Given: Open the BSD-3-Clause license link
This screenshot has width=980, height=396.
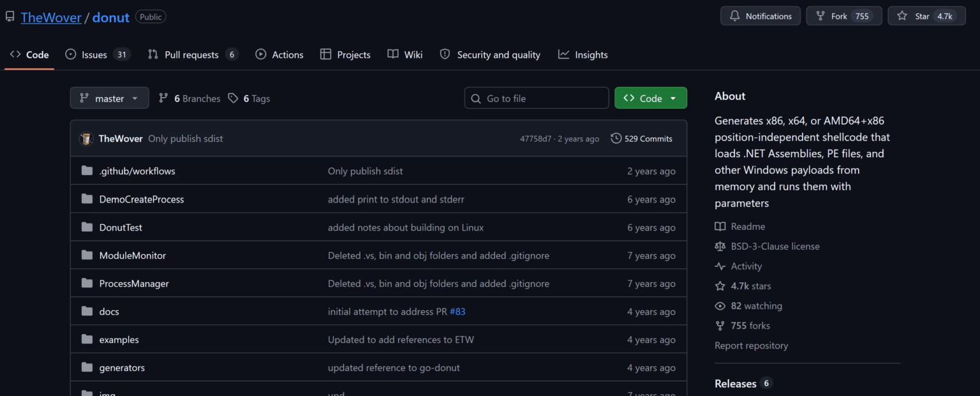Looking at the screenshot, I should tap(768, 247).
